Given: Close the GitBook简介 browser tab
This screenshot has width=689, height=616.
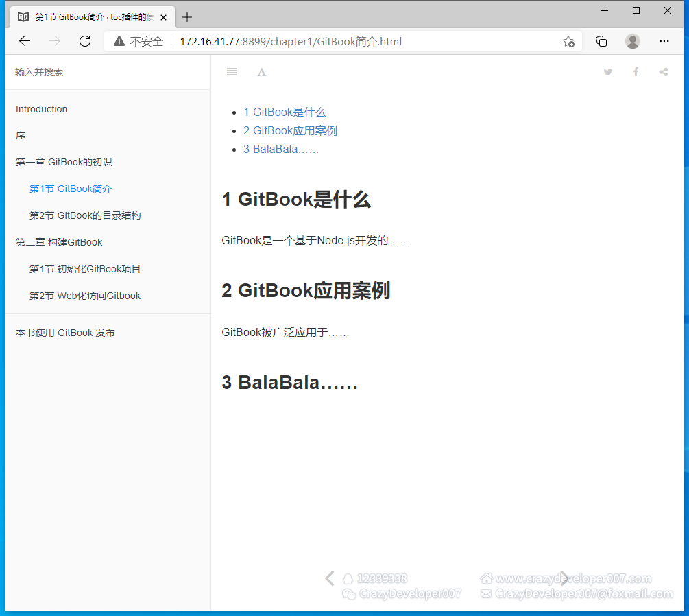Looking at the screenshot, I should (163, 17).
